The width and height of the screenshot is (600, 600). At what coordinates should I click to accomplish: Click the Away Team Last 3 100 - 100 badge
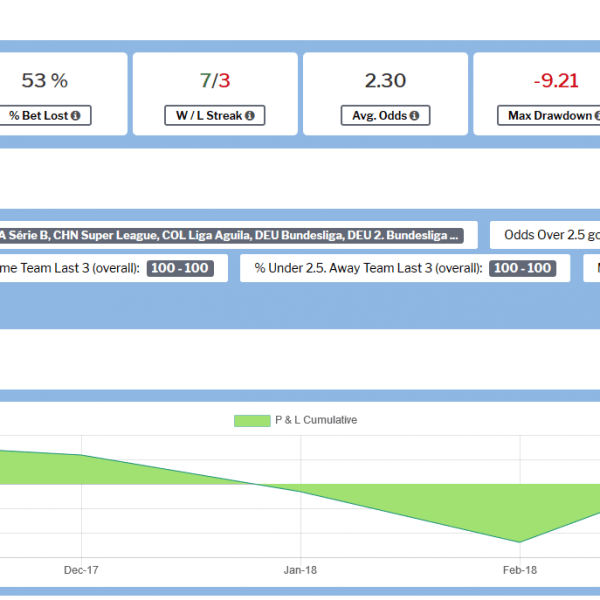coord(522,268)
